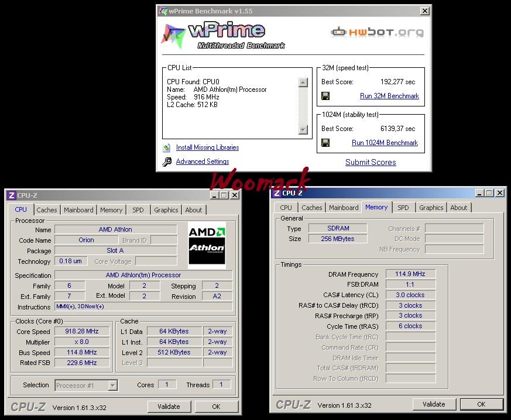Open Graphics tab in right CPU-Z window
This screenshot has width=511, height=420.
pos(431,208)
